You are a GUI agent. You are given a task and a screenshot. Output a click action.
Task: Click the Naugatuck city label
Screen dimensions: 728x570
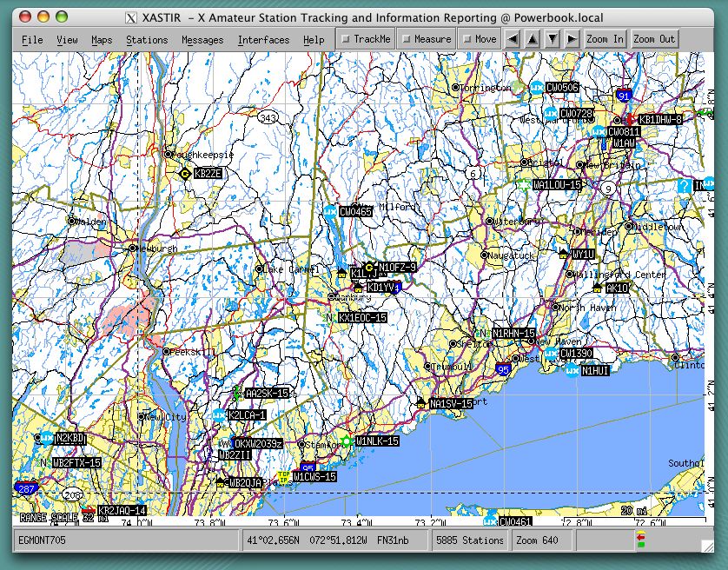point(511,255)
